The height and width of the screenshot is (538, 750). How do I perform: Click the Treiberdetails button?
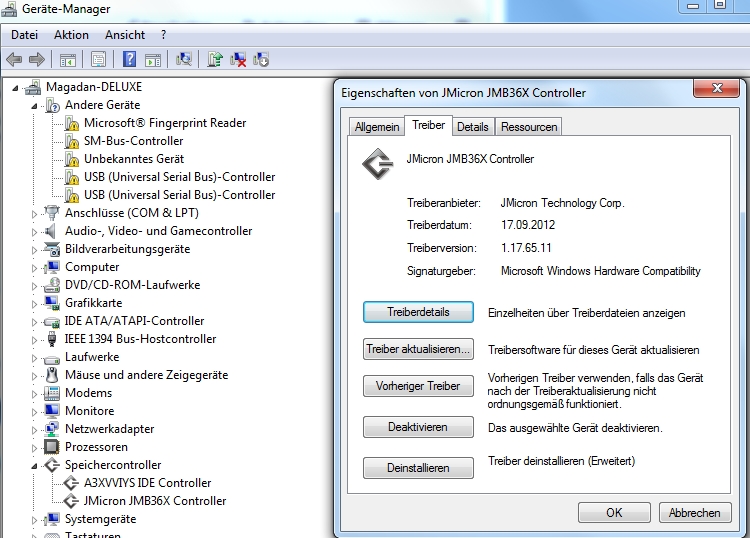click(x=418, y=312)
